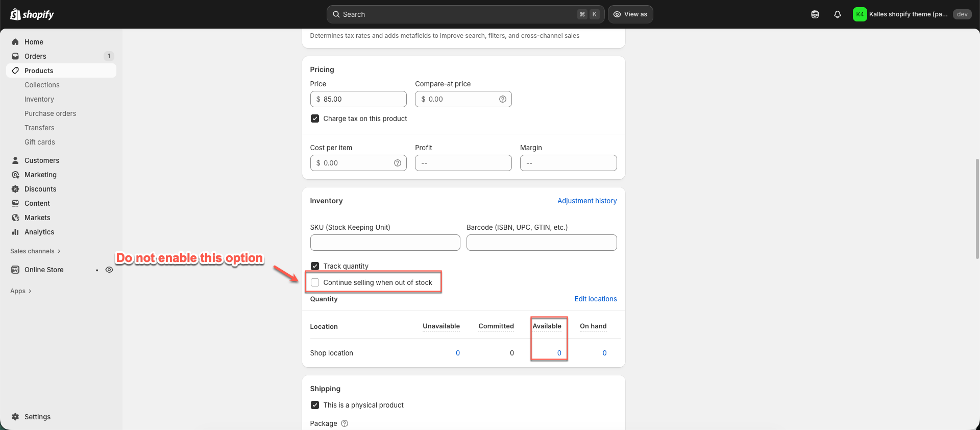
Task: View Online Store via eye icon
Action: (x=109, y=270)
